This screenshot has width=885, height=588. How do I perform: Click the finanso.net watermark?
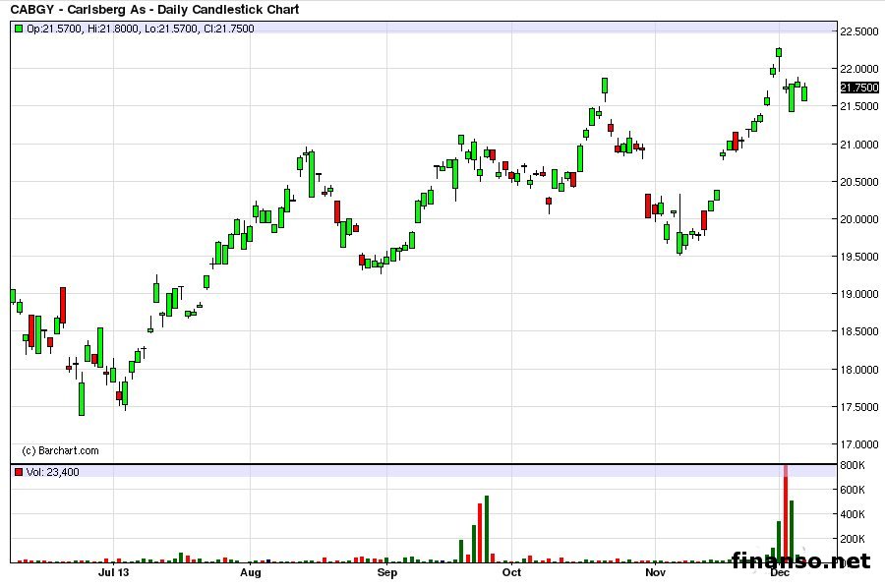pos(801,562)
